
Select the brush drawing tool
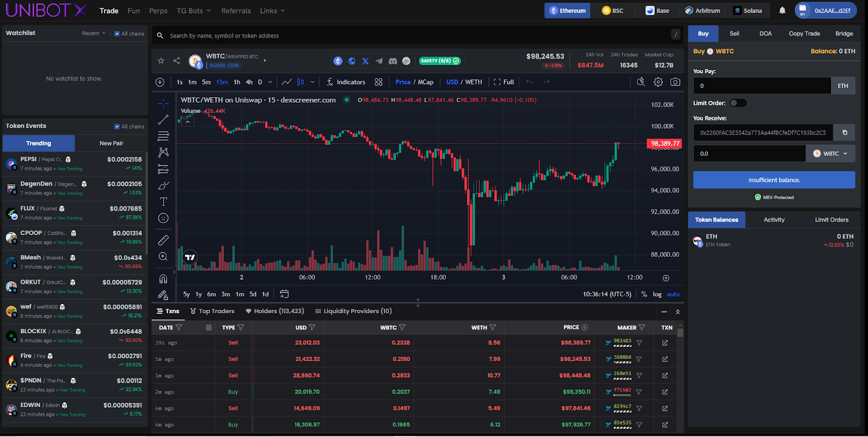pyautogui.click(x=163, y=185)
